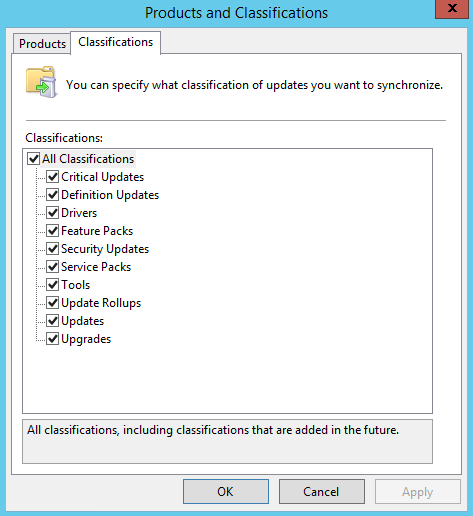Click the Cancel button

pyautogui.click(x=322, y=492)
